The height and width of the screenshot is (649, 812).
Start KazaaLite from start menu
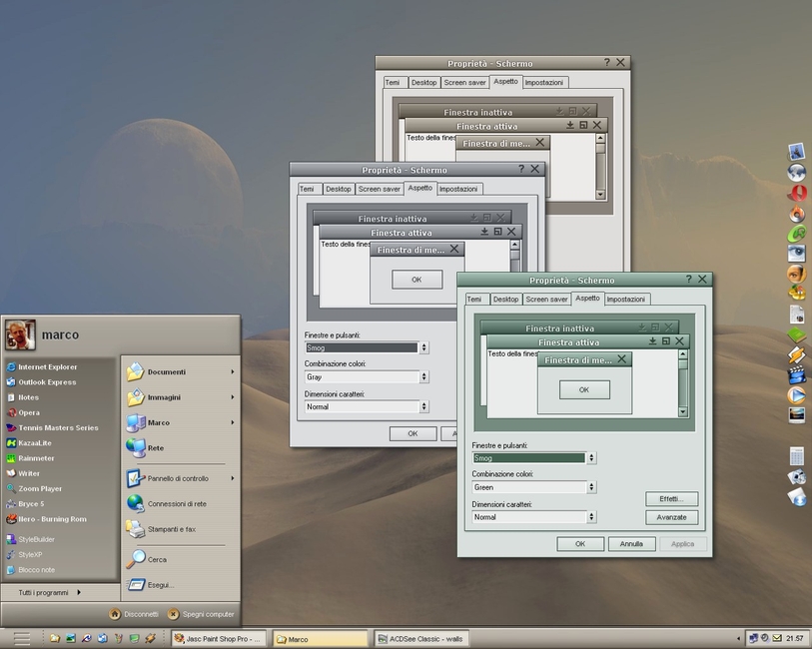pyautogui.click(x=29, y=443)
